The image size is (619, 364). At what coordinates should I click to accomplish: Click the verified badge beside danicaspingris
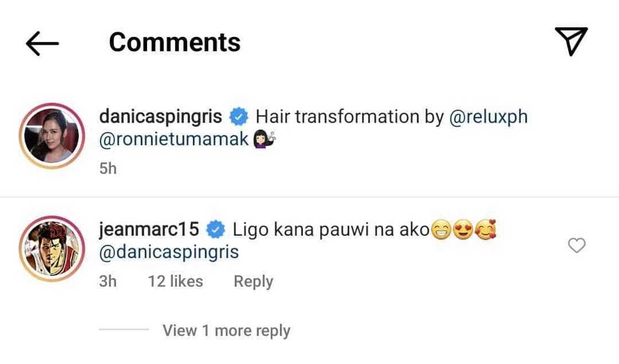[239, 117]
